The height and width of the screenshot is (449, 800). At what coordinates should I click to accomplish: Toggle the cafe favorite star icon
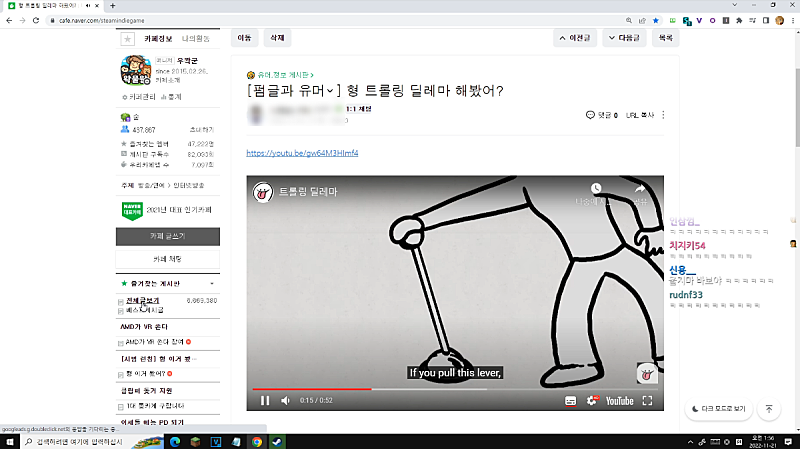128,39
